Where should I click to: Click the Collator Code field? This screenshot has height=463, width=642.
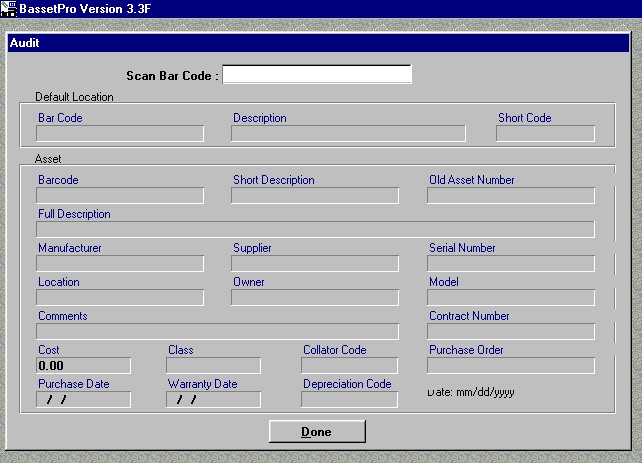349,365
